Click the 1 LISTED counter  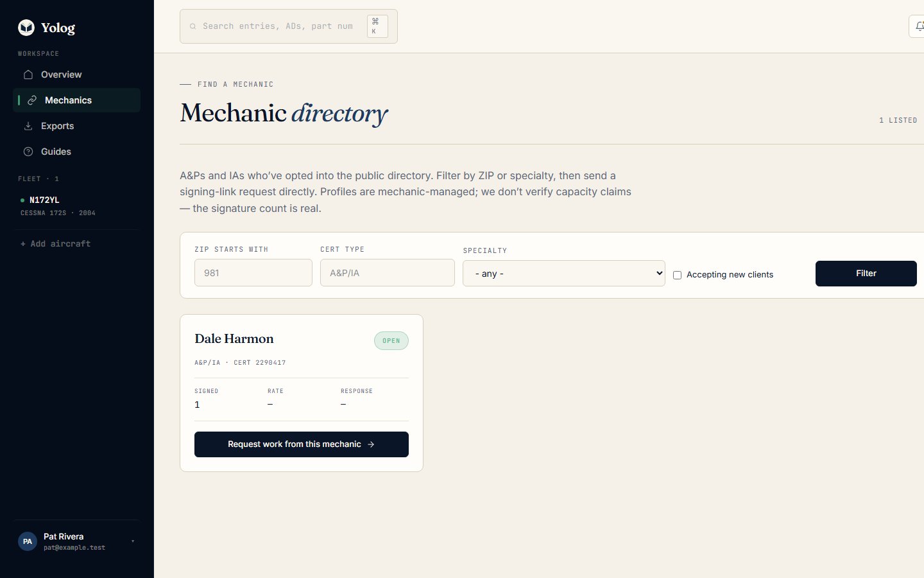click(x=898, y=120)
